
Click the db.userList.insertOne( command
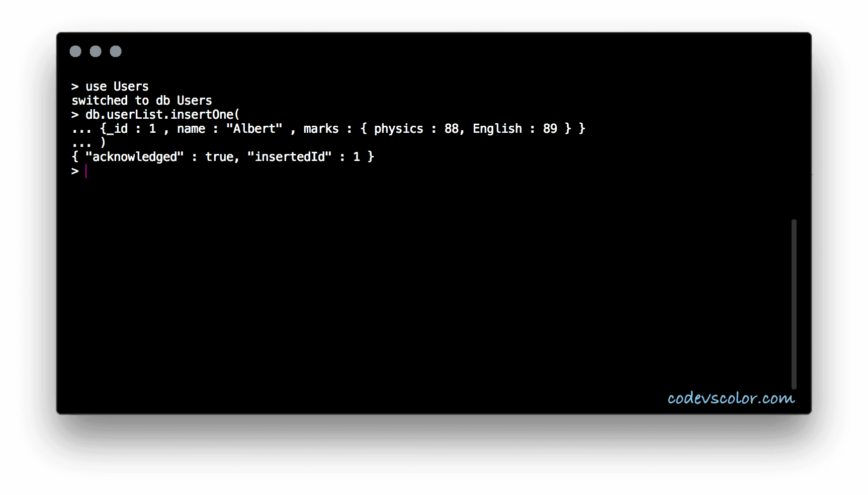tap(162, 115)
